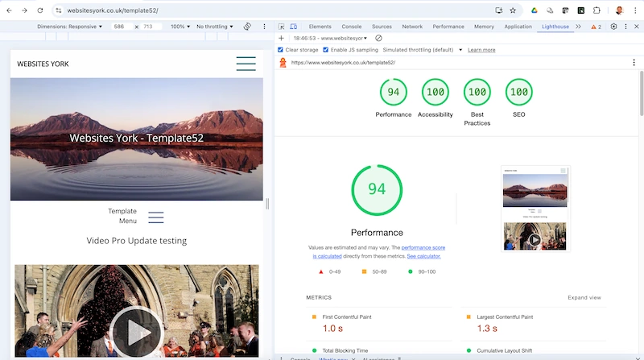Play the wedding video
This screenshot has height=360, width=644.
tap(136, 332)
